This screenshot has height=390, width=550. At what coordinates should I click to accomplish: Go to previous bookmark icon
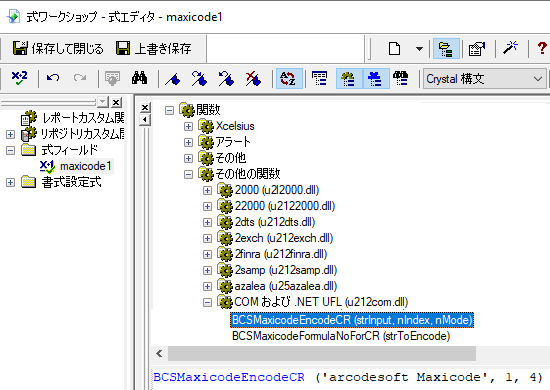226,79
